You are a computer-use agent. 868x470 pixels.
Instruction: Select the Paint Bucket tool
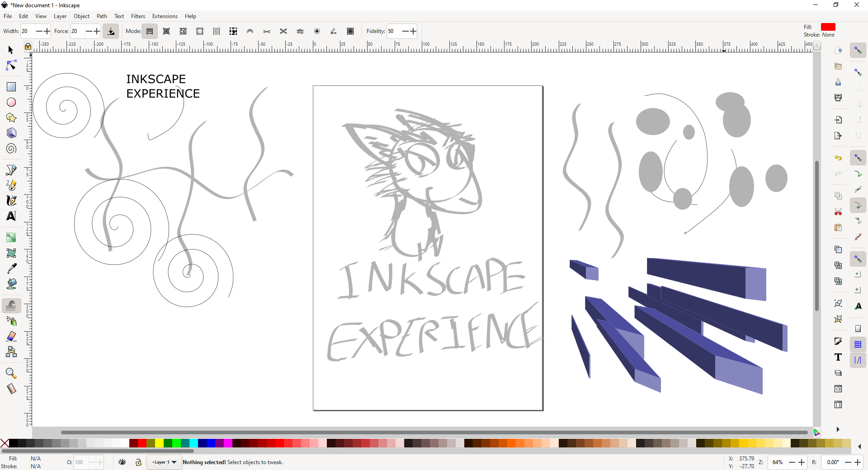(x=11, y=284)
